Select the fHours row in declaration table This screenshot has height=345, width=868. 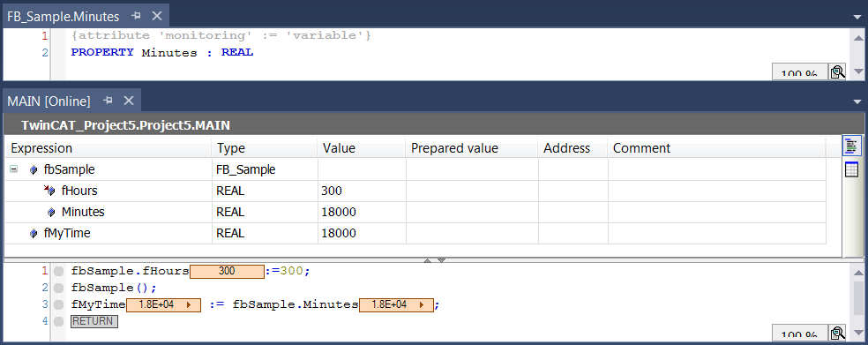coord(415,191)
